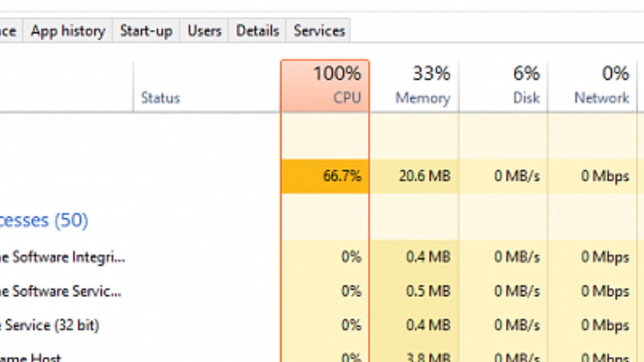Click the 0 Mbps network value row

(x=604, y=176)
